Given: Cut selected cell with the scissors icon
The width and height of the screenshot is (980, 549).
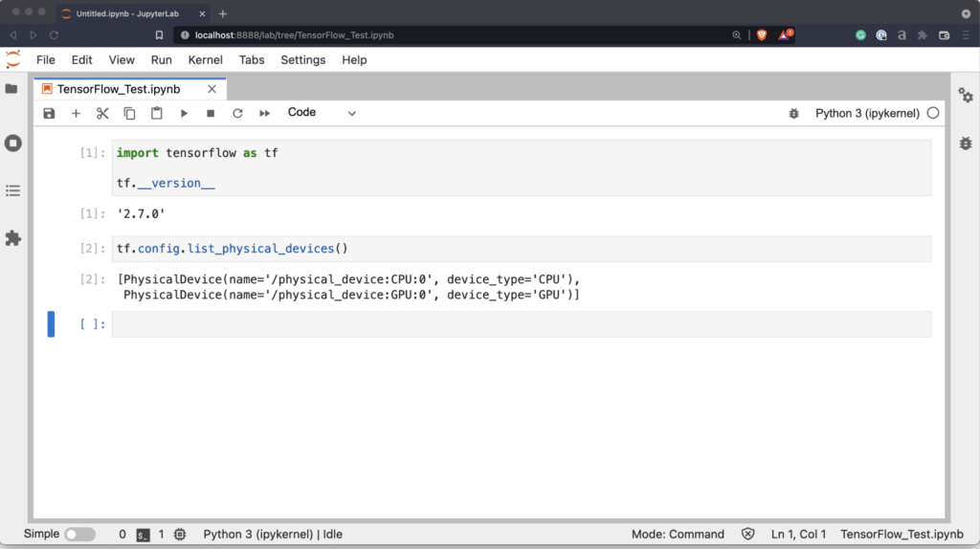Looking at the screenshot, I should [102, 113].
